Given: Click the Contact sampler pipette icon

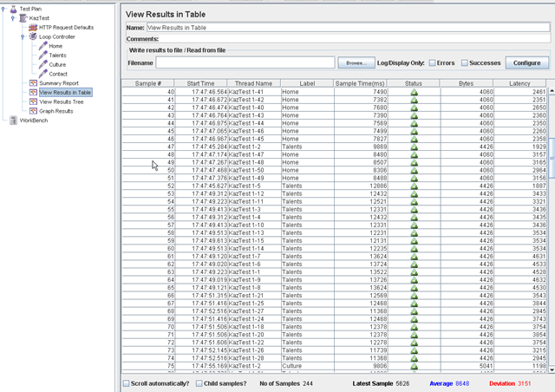Looking at the screenshot, I should click(x=42, y=74).
